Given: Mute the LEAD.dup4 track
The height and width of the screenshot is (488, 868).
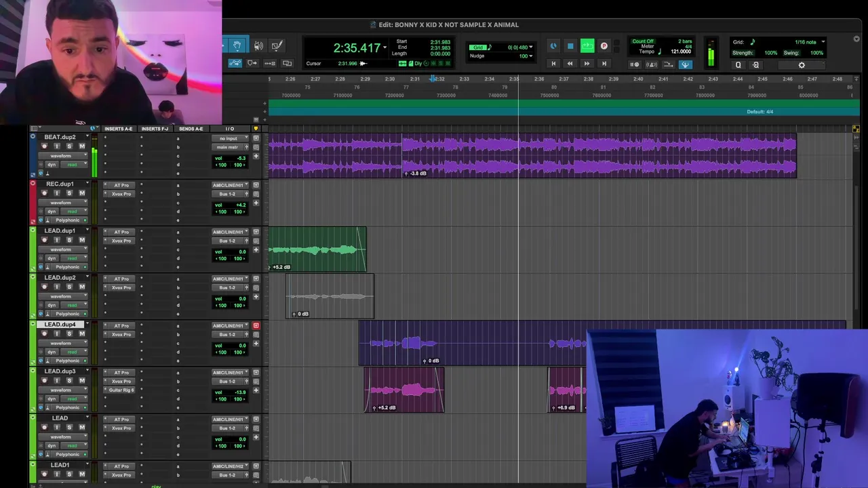Looking at the screenshot, I should [x=82, y=333].
